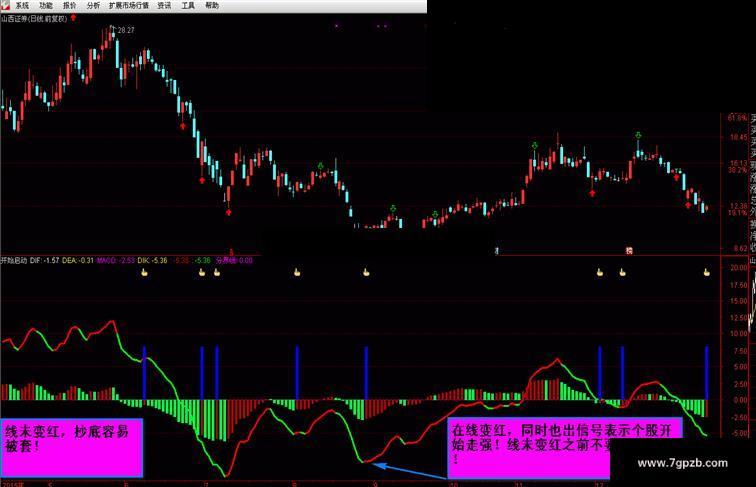Open the 系统 menu
Screen dimensions: 756x487
[x=22, y=5]
